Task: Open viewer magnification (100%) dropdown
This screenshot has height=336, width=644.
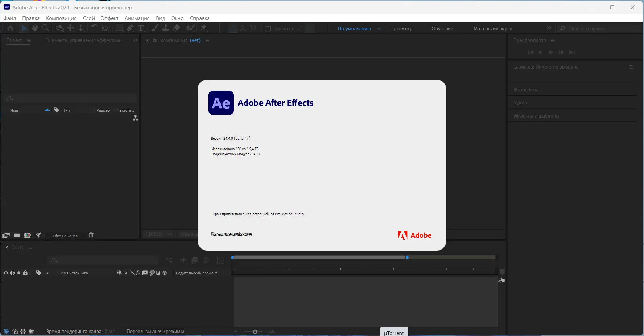Action: point(158,234)
